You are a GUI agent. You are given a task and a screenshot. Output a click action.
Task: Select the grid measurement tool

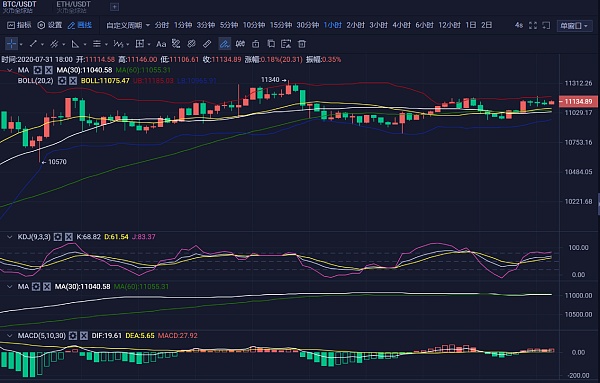pos(140,44)
